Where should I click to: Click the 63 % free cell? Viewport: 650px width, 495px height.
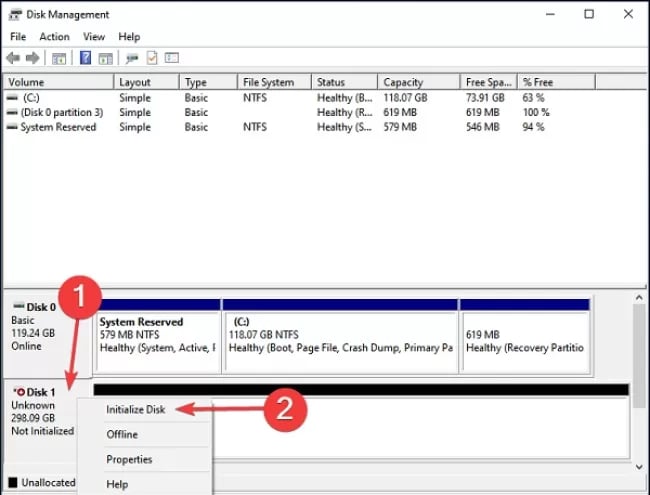pos(533,98)
